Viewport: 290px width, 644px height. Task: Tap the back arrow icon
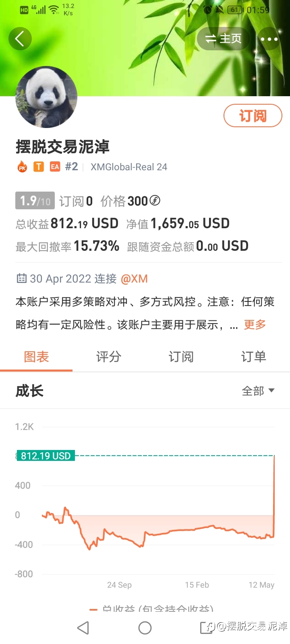[20, 39]
